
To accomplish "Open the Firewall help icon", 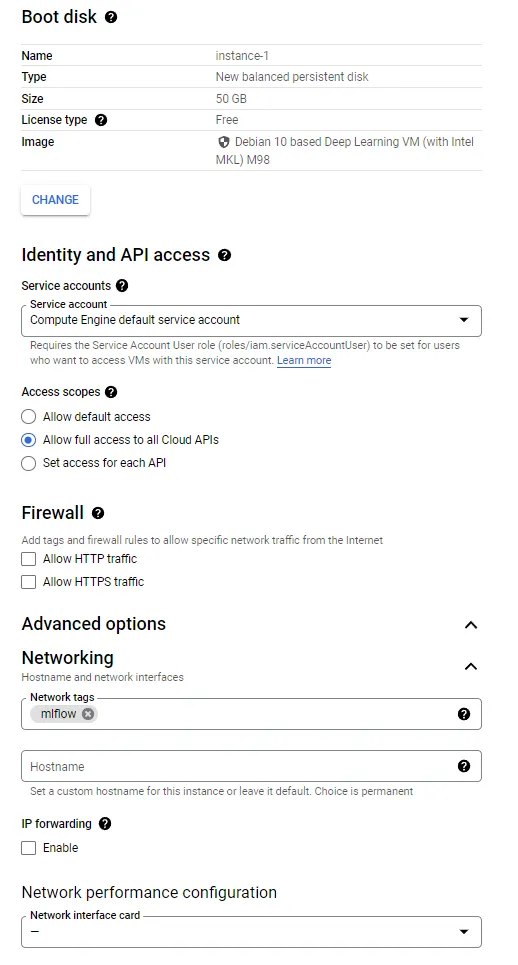I will (x=98, y=513).
